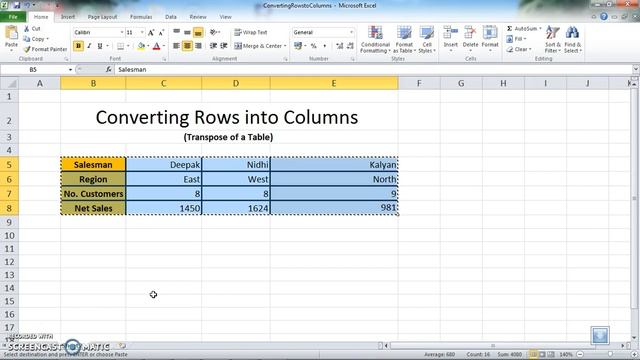Click Merge & Center button
640x360 pixels.
[260, 46]
